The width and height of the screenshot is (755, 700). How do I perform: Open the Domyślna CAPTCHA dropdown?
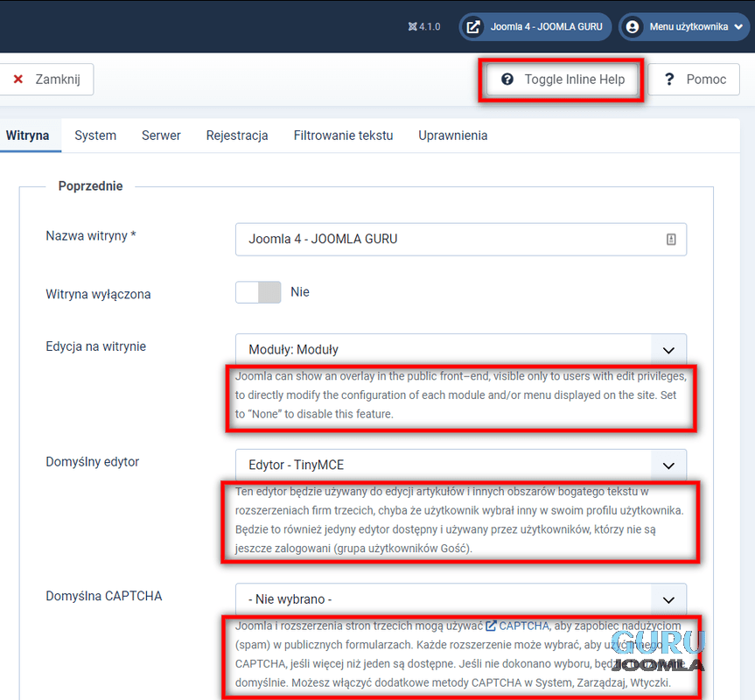pyautogui.click(x=461, y=599)
